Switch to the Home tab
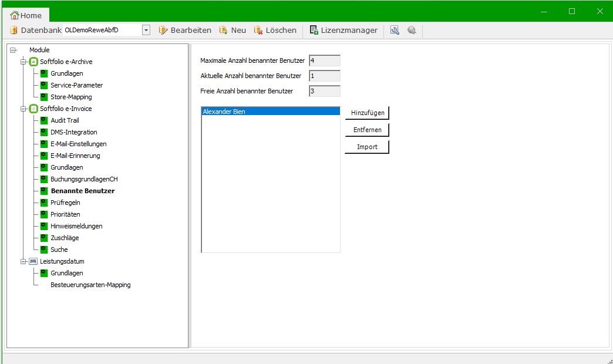Viewport: 613px width, 364px height. pyautogui.click(x=26, y=15)
